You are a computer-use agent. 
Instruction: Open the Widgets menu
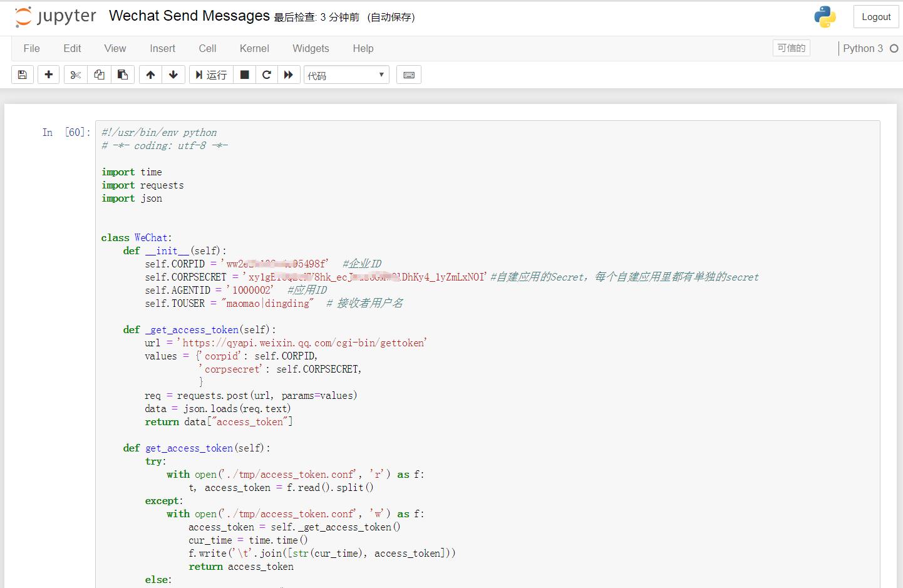[311, 48]
